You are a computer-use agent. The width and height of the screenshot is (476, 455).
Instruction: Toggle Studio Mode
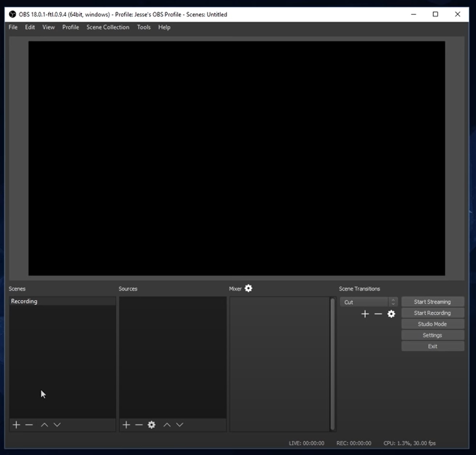[432, 324]
